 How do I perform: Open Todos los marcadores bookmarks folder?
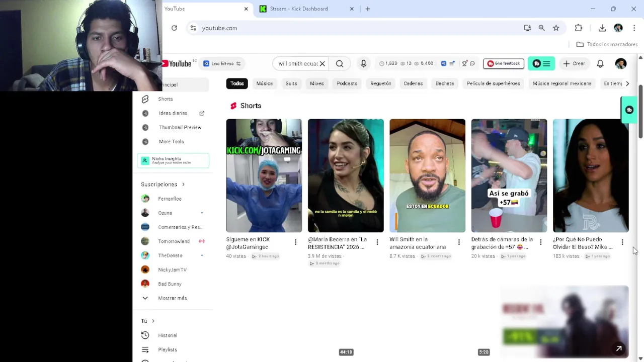click(x=607, y=44)
